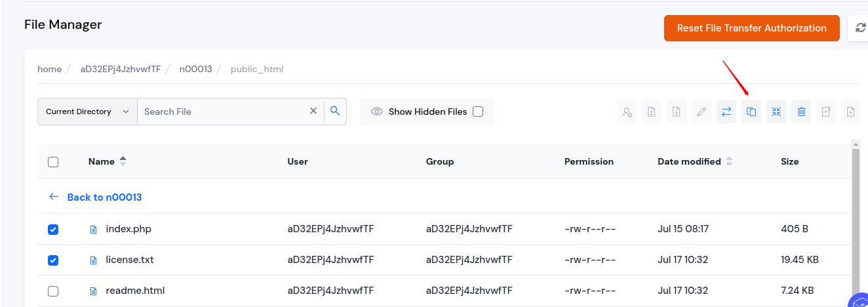Viewport: 868px width, 307px height.
Task: Click the User column header
Action: click(x=298, y=161)
